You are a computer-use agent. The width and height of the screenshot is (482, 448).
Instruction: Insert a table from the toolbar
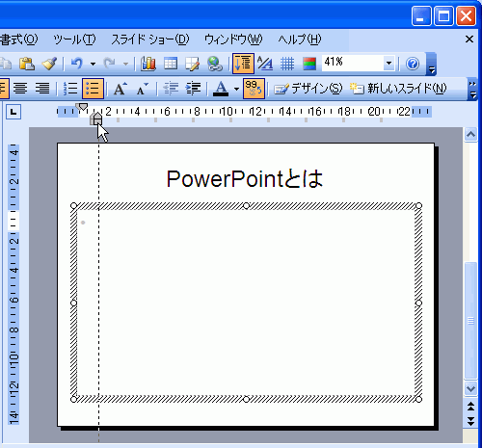(171, 64)
